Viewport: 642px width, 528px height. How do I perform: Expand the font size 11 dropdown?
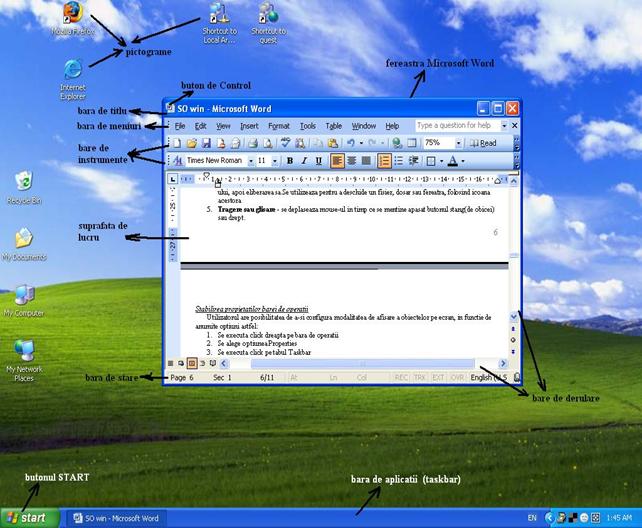pyautogui.click(x=275, y=161)
